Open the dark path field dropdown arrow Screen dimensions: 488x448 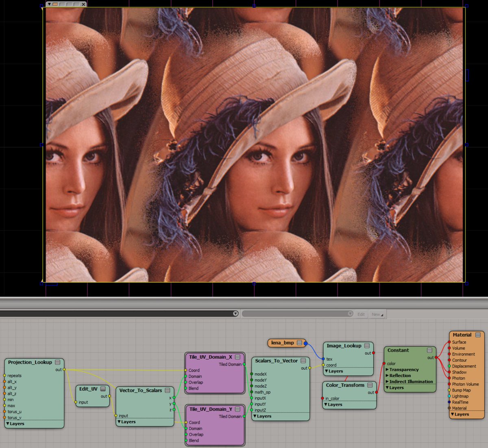tap(235, 314)
